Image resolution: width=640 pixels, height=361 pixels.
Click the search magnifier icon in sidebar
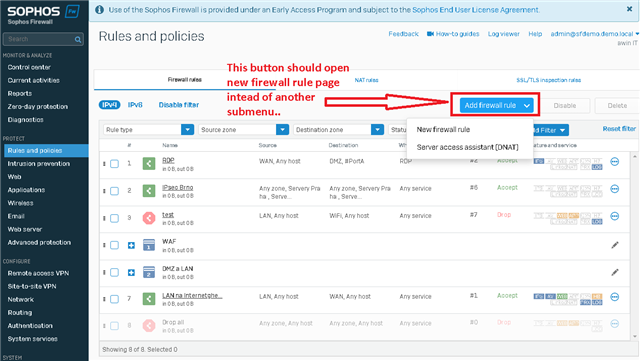tap(78, 39)
